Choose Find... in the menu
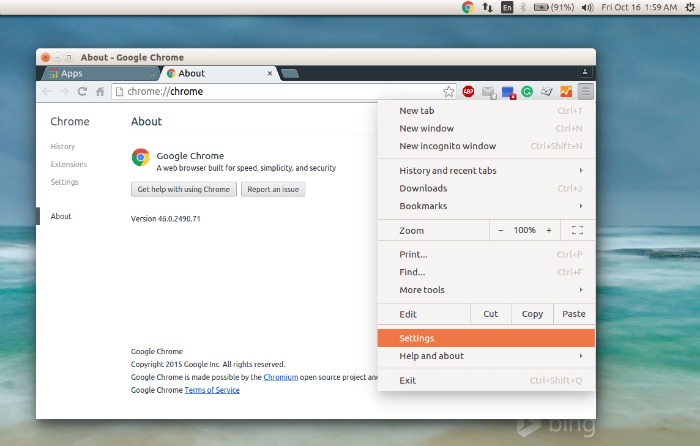 (486, 272)
